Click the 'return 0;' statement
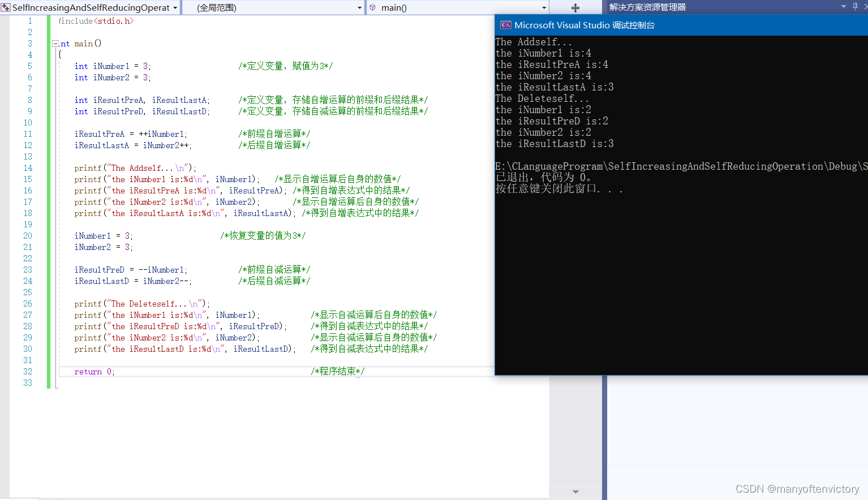The width and height of the screenshot is (868, 500). pyautogui.click(x=94, y=372)
